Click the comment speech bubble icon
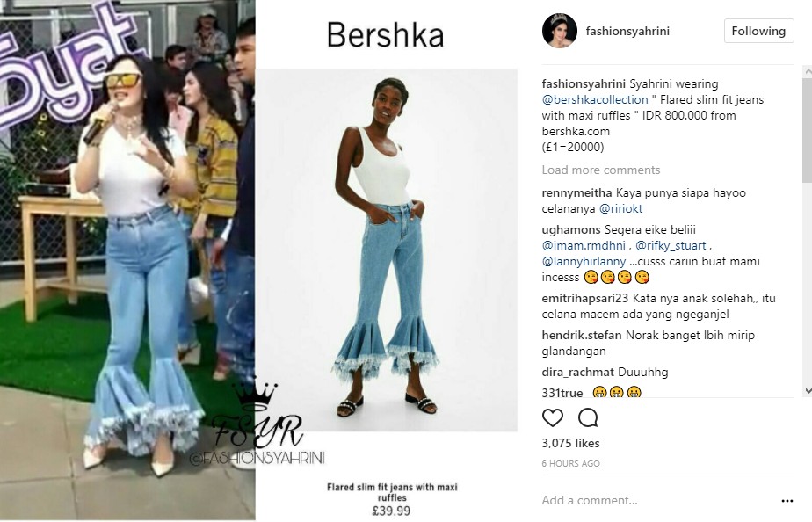Image resolution: width=812 pixels, height=522 pixels. coord(588,418)
